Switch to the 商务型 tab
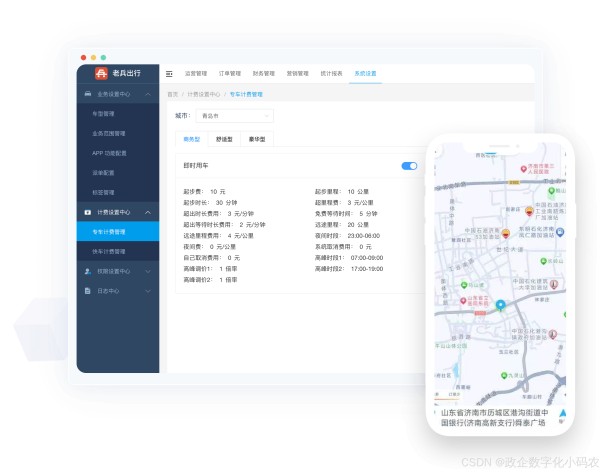The width and height of the screenshot is (600, 472). 192,139
